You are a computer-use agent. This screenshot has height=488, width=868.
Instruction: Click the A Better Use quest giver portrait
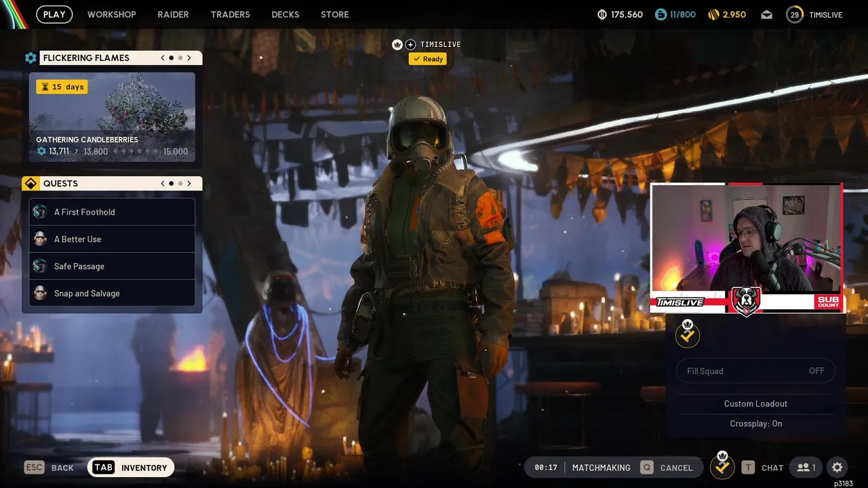tap(40, 239)
